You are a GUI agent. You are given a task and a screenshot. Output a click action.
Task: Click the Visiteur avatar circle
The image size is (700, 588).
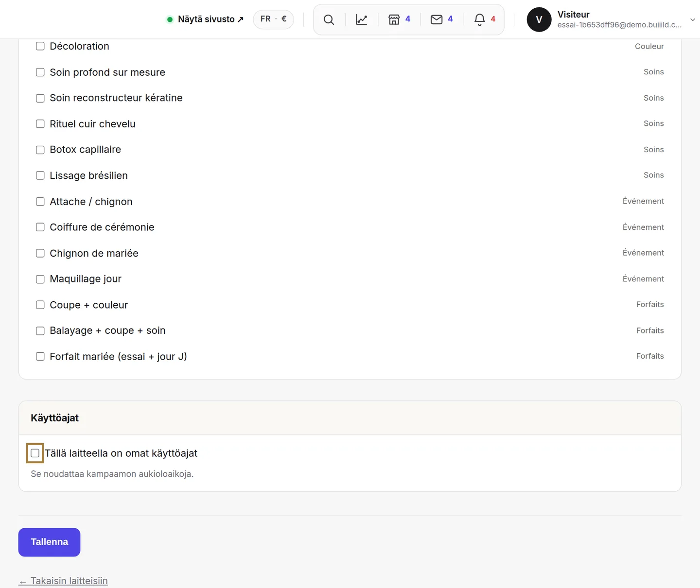[539, 19]
